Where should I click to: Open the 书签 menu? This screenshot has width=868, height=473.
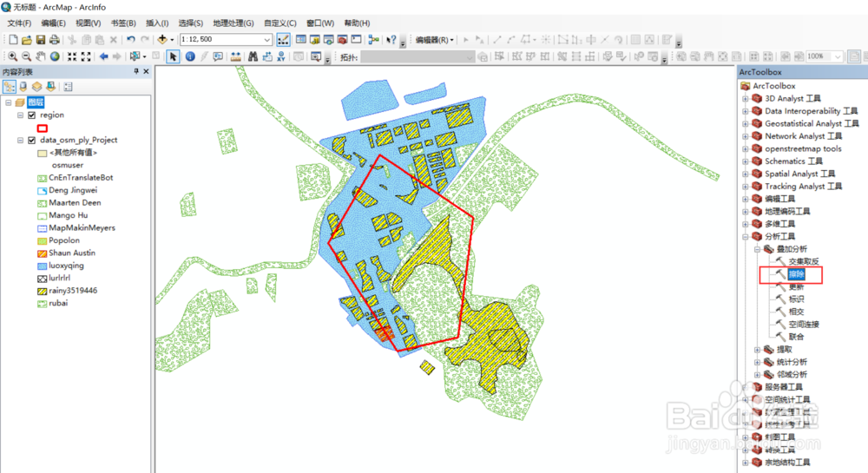123,23
